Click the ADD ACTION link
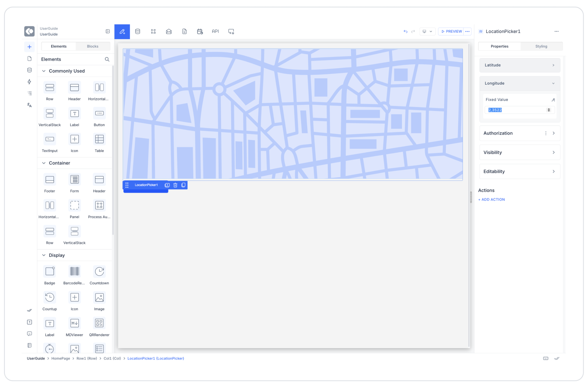Viewport: 588px width, 388px height. [492, 200]
